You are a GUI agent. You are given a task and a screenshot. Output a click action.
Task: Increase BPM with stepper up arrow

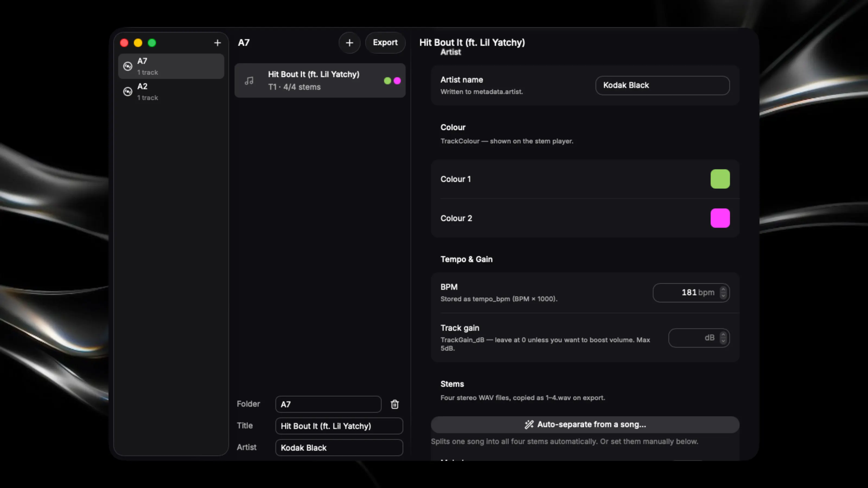[x=723, y=290]
